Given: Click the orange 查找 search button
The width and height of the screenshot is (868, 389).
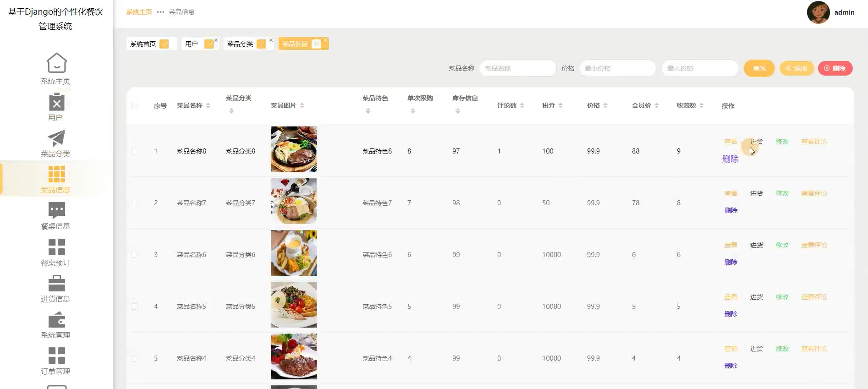Looking at the screenshot, I should pyautogui.click(x=759, y=68).
